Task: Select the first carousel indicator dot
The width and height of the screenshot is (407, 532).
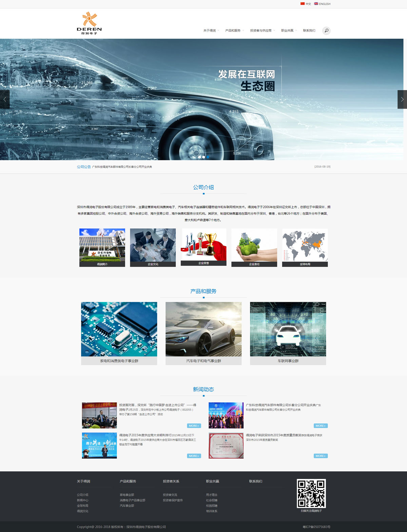Action: [x=199, y=157]
